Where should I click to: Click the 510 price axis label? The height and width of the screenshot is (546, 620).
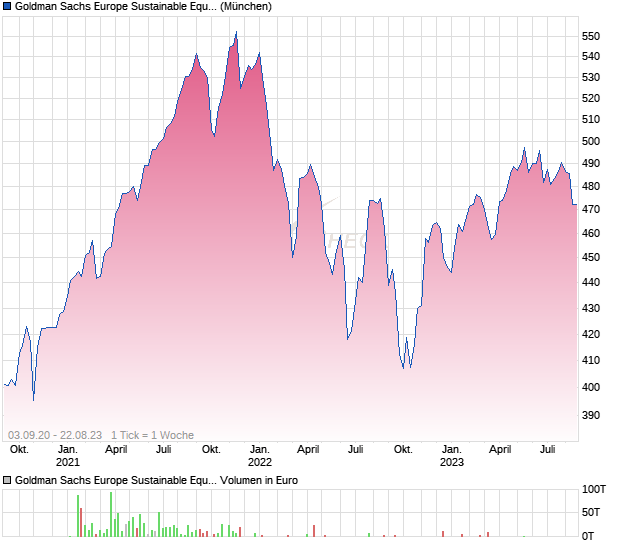[591, 119]
